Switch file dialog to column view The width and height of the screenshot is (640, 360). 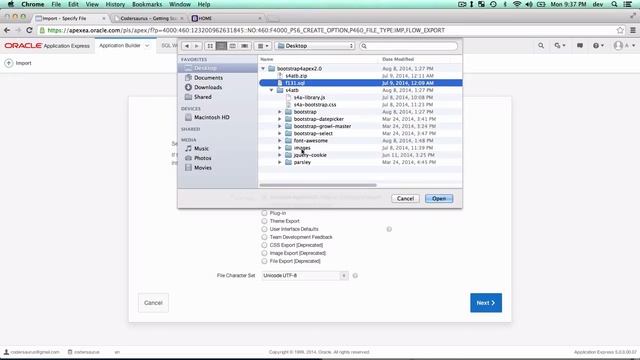pyautogui.click(x=233, y=46)
